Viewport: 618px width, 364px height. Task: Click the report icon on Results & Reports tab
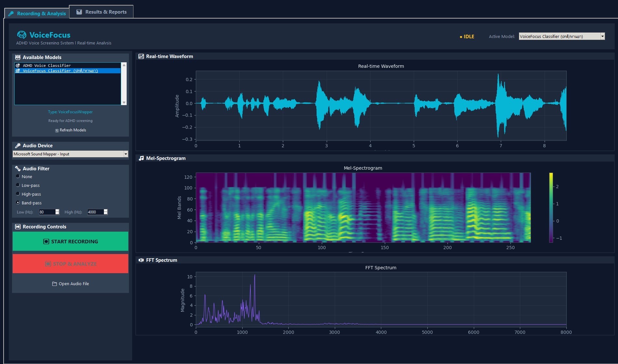point(79,12)
